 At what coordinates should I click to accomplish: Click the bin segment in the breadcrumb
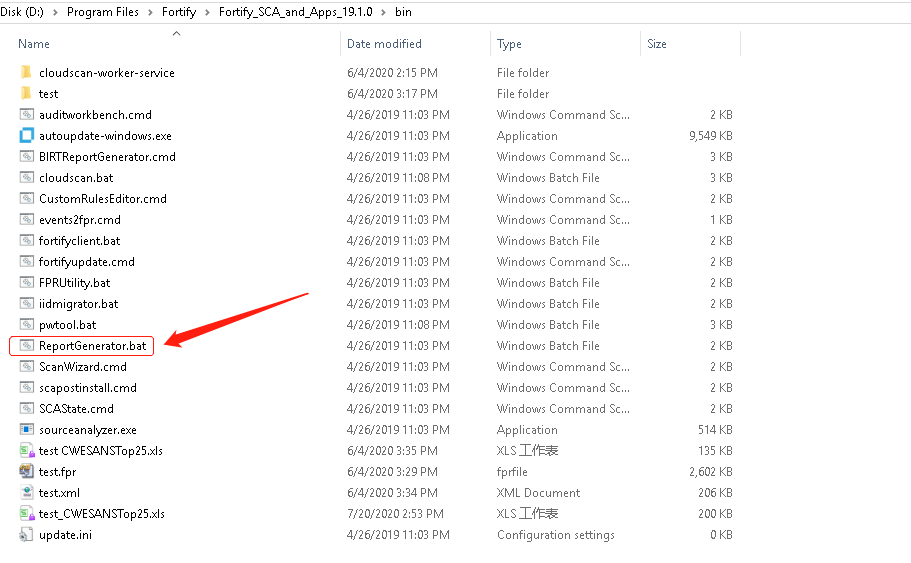[x=403, y=12]
